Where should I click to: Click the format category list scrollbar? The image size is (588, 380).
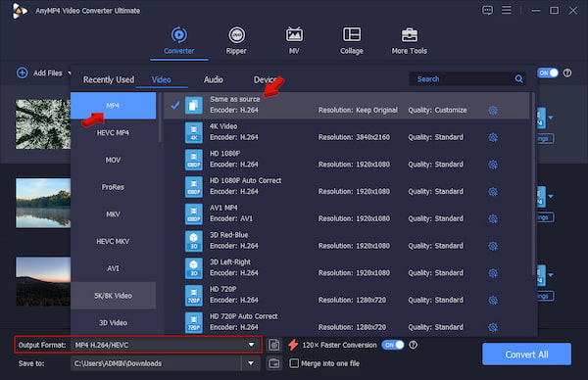160,118
